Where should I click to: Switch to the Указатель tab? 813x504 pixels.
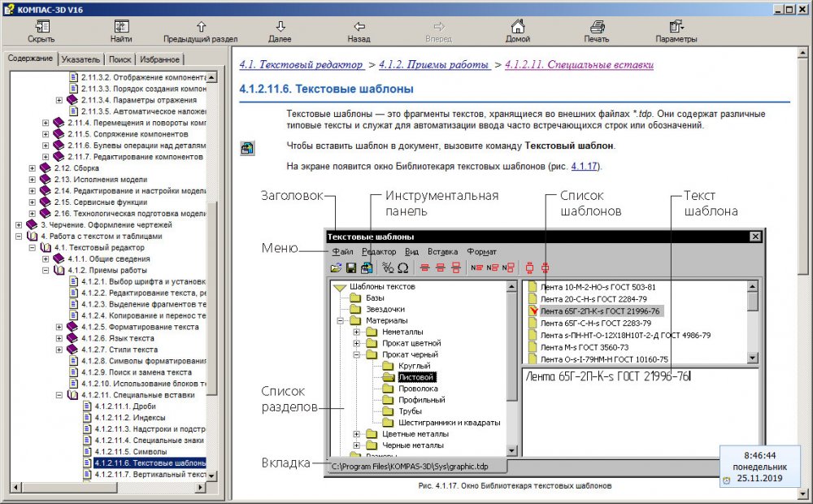coord(80,59)
